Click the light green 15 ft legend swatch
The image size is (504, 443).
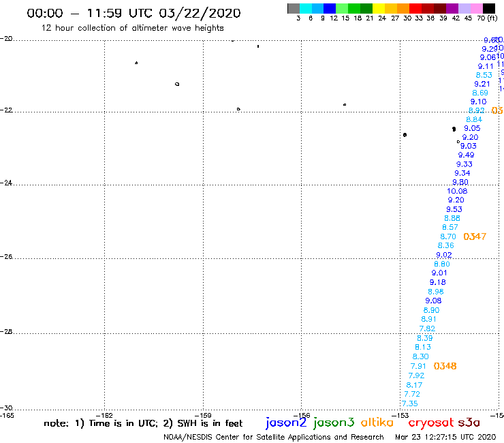point(342,8)
